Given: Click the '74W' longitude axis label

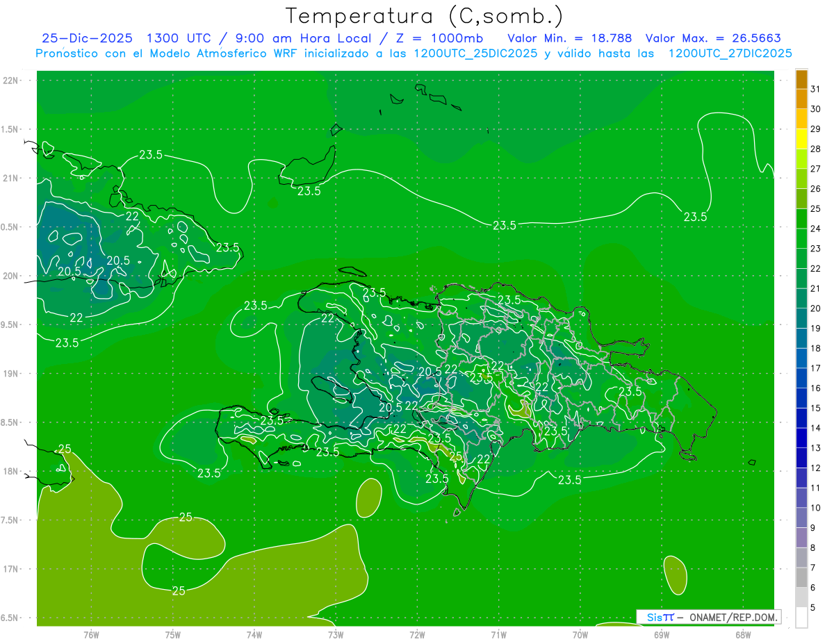Looking at the screenshot, I should pos(254,634).
